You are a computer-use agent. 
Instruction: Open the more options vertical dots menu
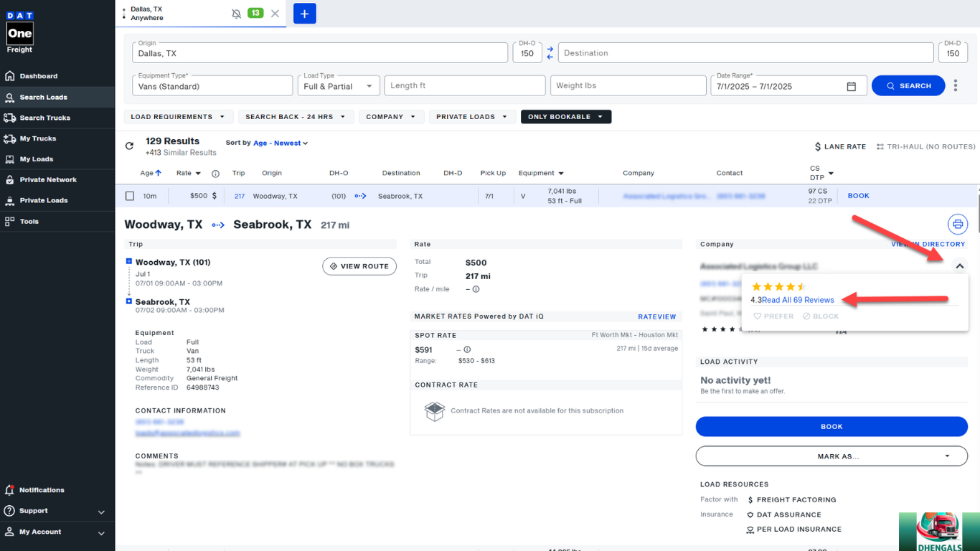[956, 86]
